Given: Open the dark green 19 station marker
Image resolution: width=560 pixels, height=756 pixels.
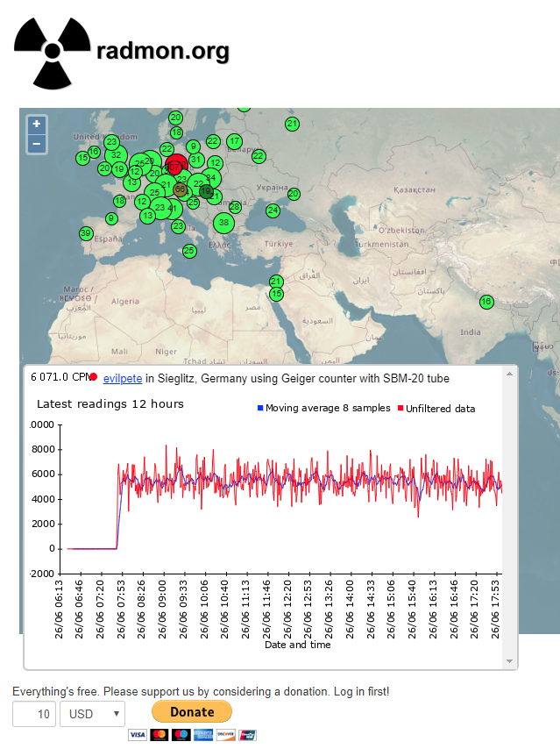Looking at the screenshot, I should click(206, 191).
